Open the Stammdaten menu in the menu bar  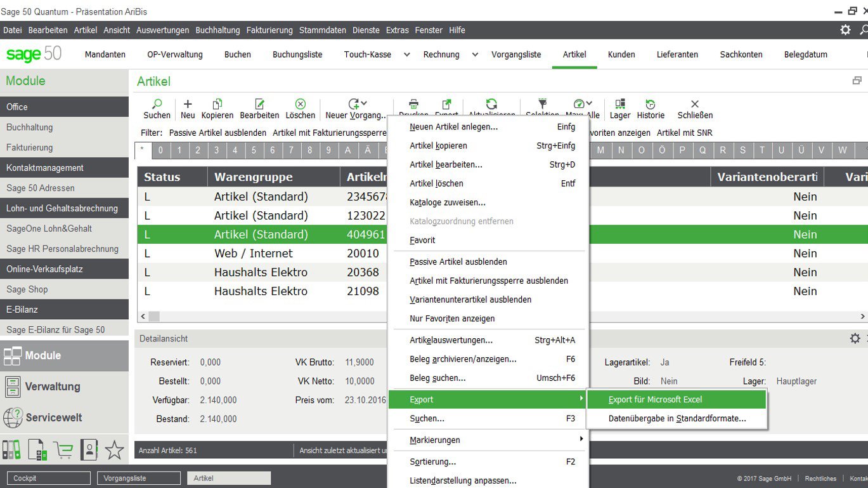pyautogui.click(x=323, y=30)
